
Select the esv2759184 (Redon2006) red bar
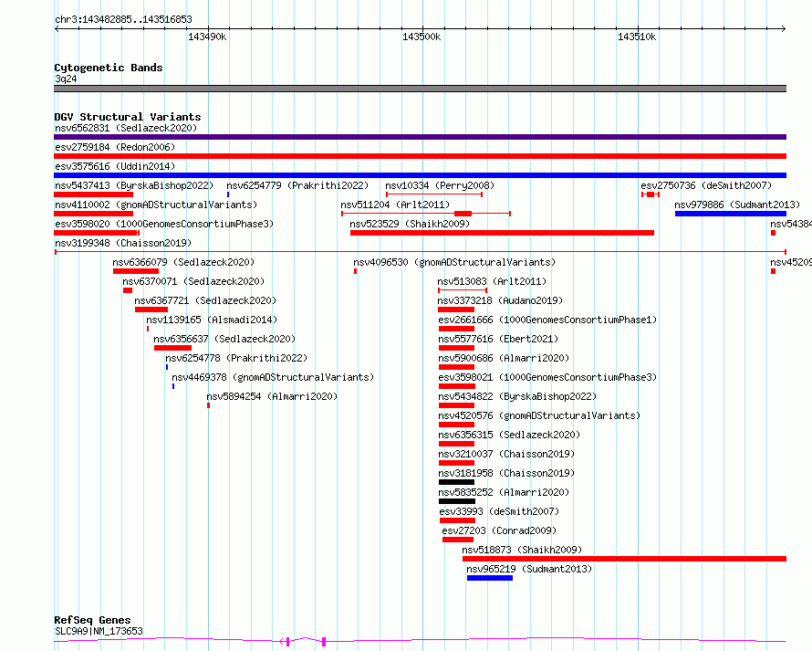click(x=420, y=156)
